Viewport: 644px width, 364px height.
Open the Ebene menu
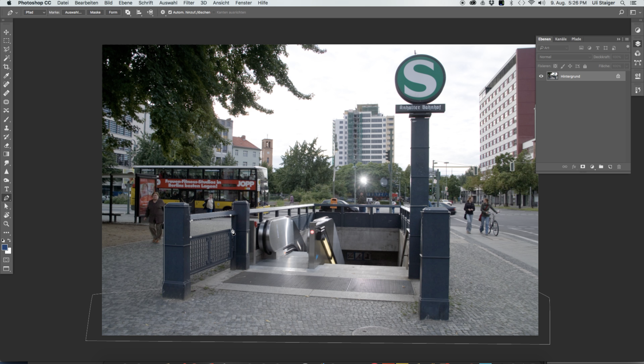[125, 3]
